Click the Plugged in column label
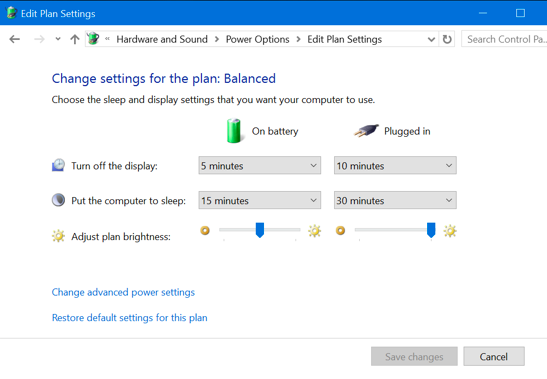This screenshot has height=379, width=547. click(407, 131)
